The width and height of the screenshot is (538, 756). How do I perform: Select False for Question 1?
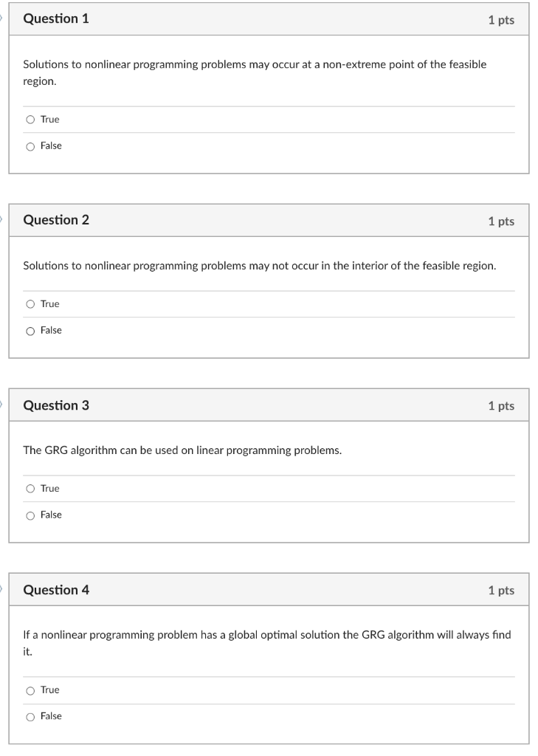pos(30,145)
